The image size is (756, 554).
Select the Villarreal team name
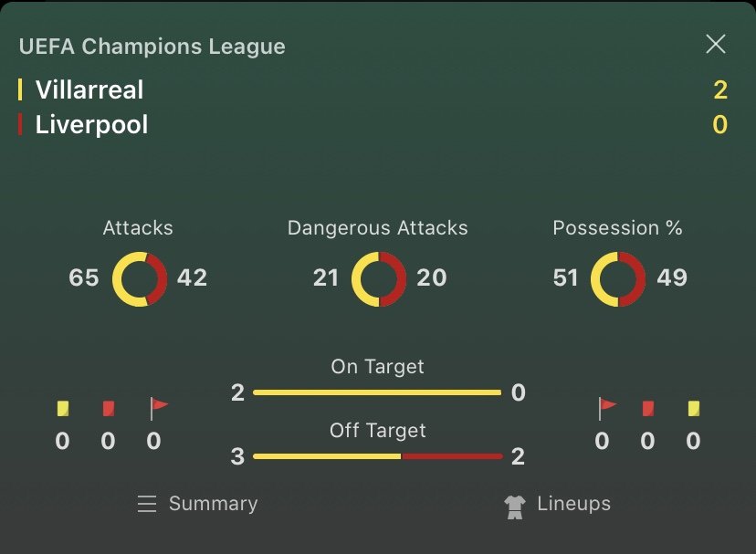click(x=89, y=89)
